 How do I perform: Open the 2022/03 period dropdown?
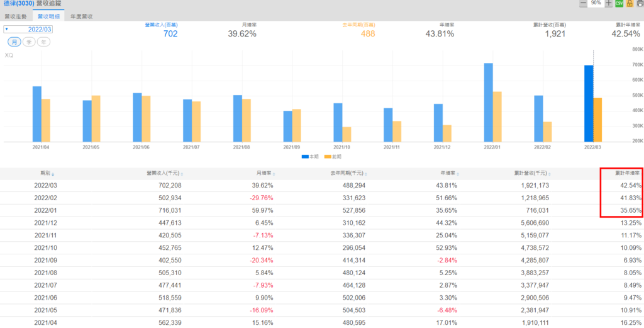(x=28, y=29)
